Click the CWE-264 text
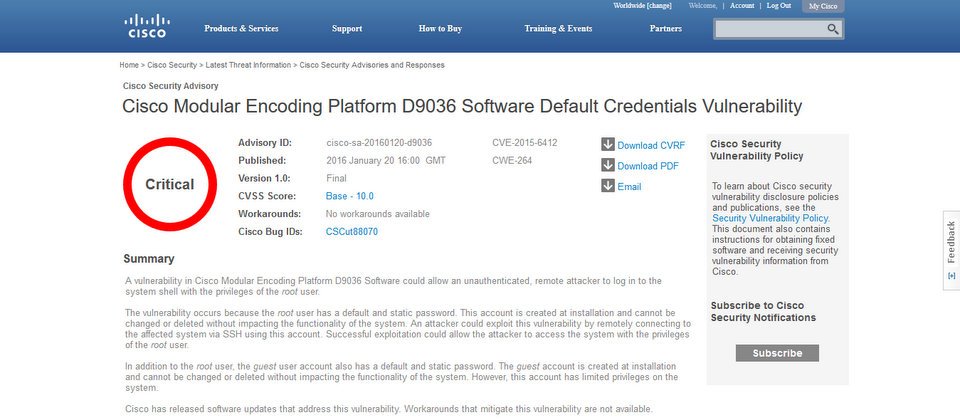 pyautogui.click(x=512, y=160)
